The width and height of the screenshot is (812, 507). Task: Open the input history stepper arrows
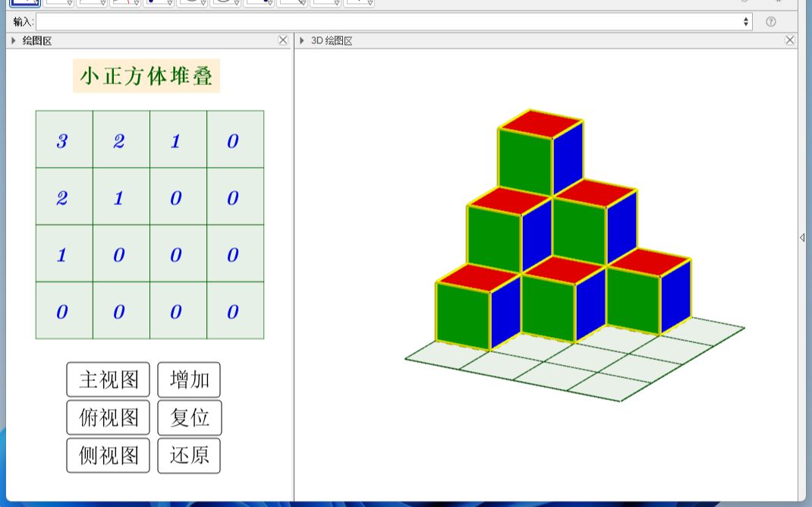pos(746,22)
